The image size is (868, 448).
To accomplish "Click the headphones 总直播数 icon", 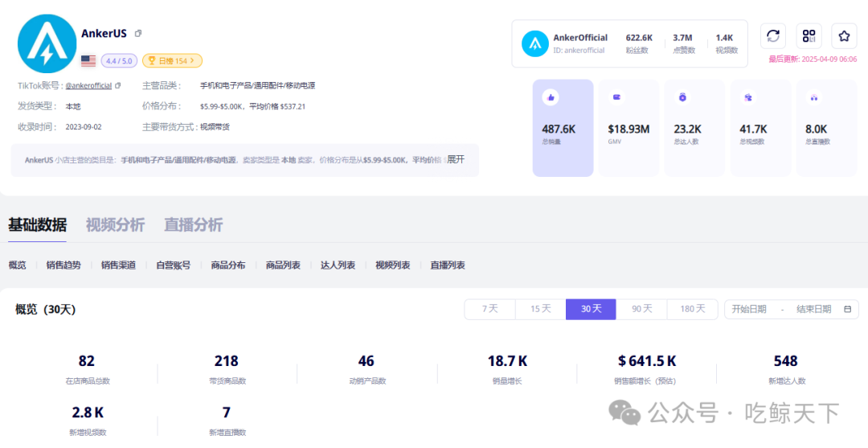I will click(813, 97).
